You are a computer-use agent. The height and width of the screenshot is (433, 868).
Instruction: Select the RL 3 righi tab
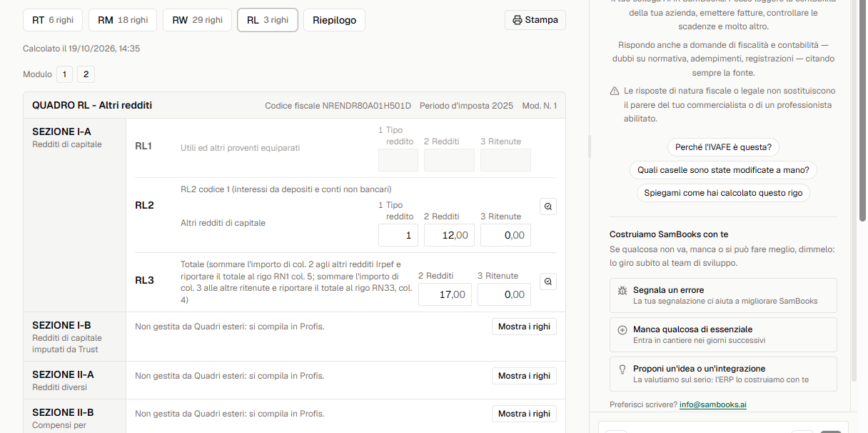tap(268, 20)
